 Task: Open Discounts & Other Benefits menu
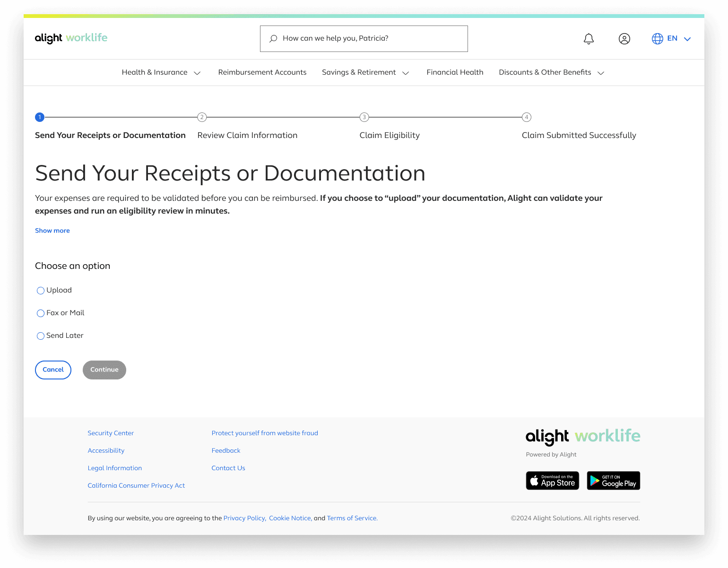click(x=545, y=72)
